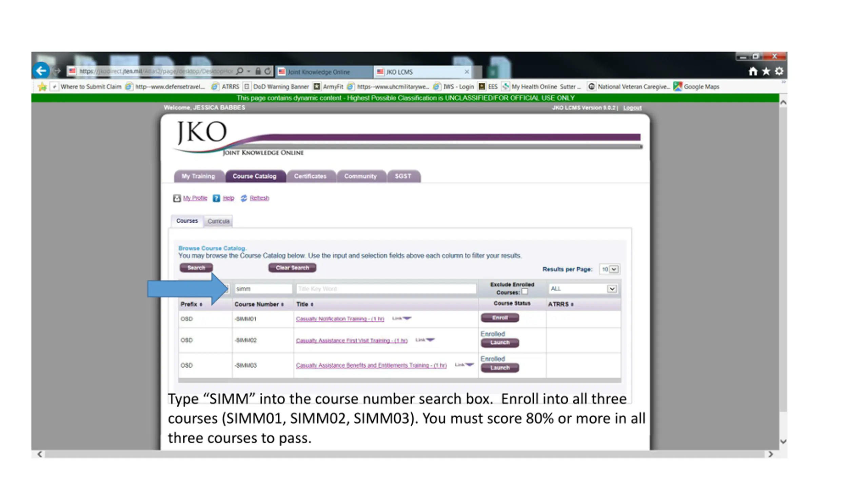This screenshot has width=868, height=488.
Task: Open Casualty Assistance Benefits and Entitlements link
Action: [x=371, y=365]
